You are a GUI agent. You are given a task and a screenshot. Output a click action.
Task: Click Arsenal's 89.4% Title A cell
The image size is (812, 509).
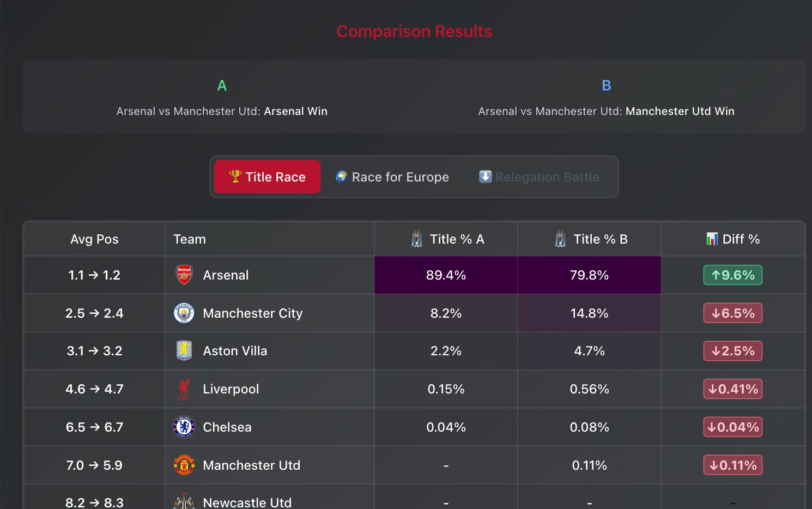[446, 275]
